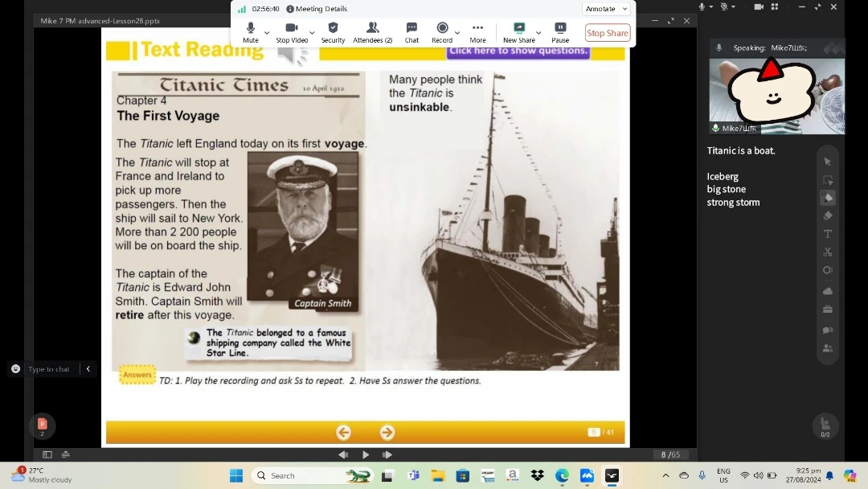The image size is (868, 489).
Task: Click the Mike7 video thumbnail
Action: 776,97
